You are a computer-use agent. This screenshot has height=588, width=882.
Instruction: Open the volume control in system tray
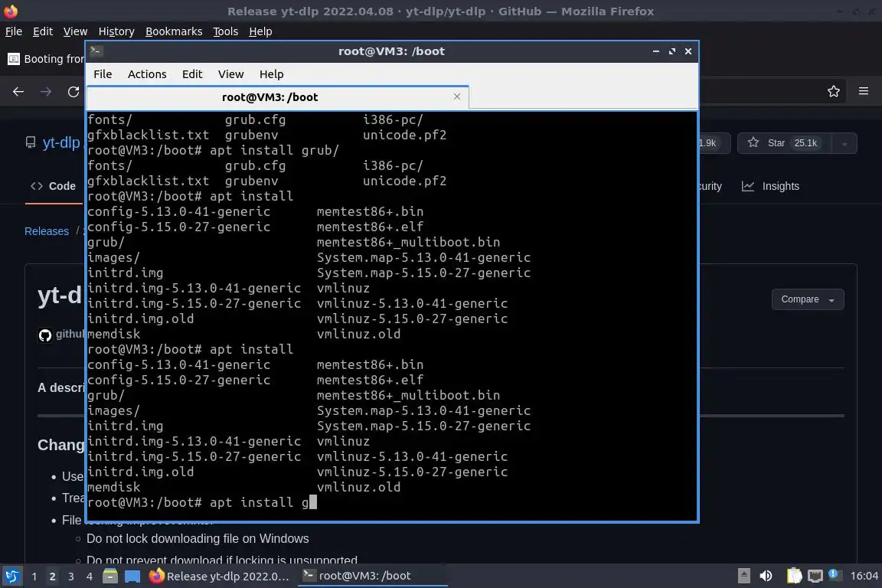click(x=766, y=576)
